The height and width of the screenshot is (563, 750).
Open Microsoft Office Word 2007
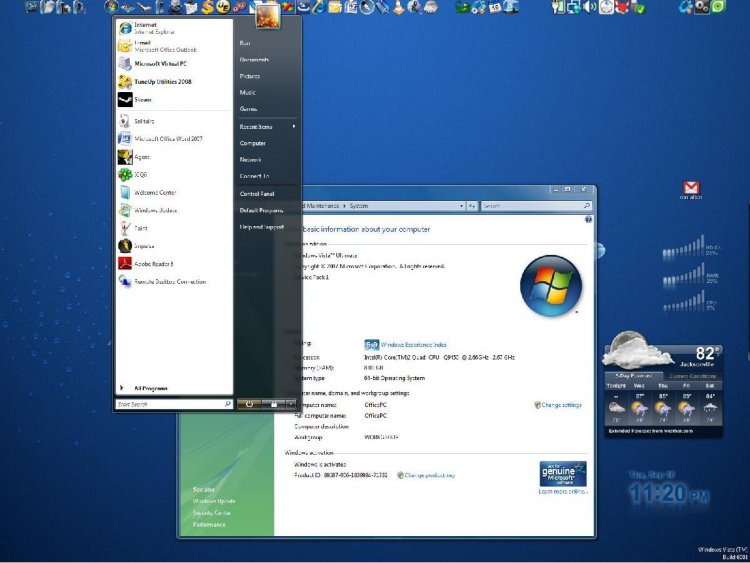[x=173, y=139]
